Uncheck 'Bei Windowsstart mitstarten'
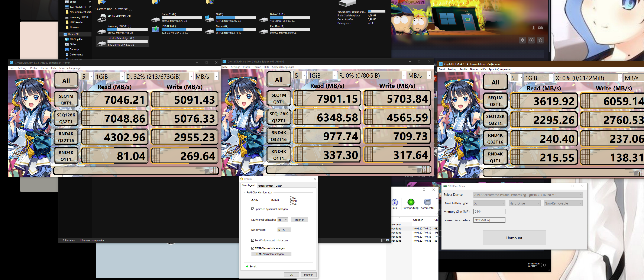The image size is (644, 280). click(x=253, y=240)
